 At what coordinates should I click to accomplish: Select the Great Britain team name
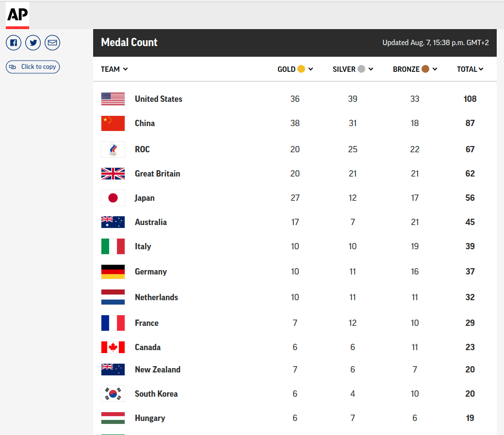coord(158,174)
